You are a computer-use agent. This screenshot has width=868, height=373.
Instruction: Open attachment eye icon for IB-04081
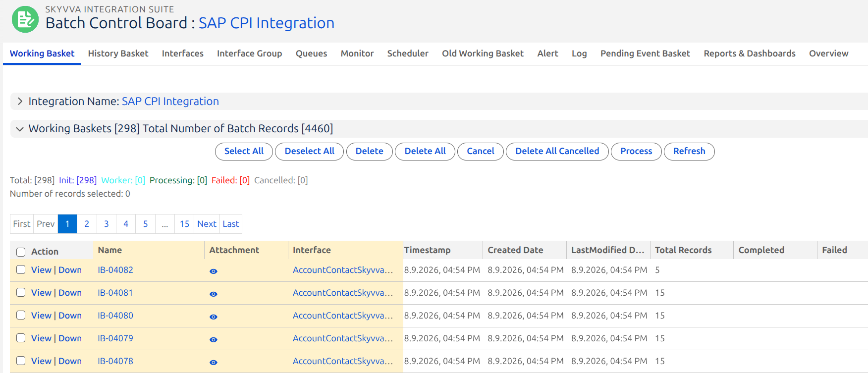[x=214, y=294]
